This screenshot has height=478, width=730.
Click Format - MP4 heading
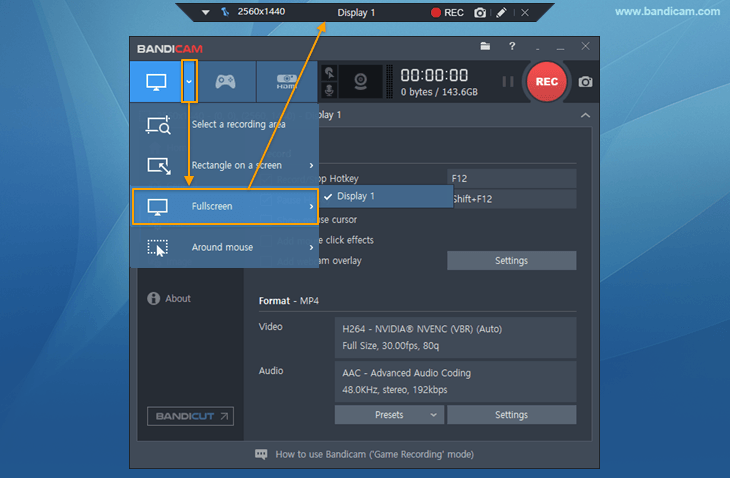(289, 301)
